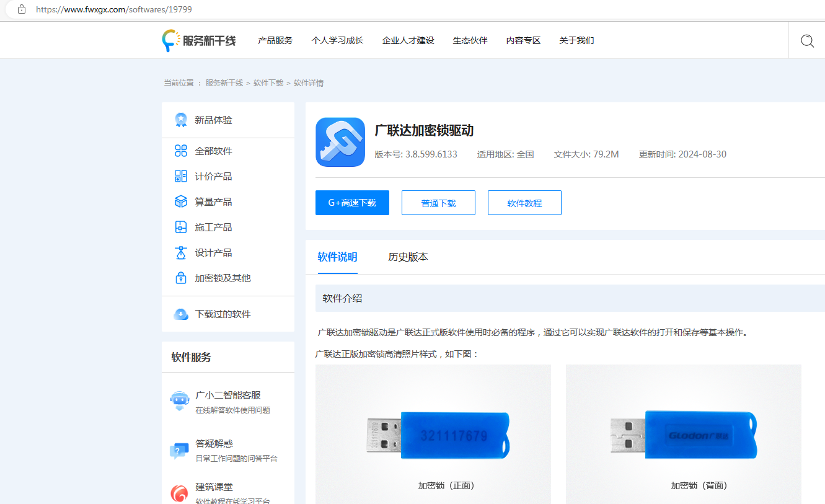
Task: Click the 加密锁（正面） dongle photo
Action: 433,434
